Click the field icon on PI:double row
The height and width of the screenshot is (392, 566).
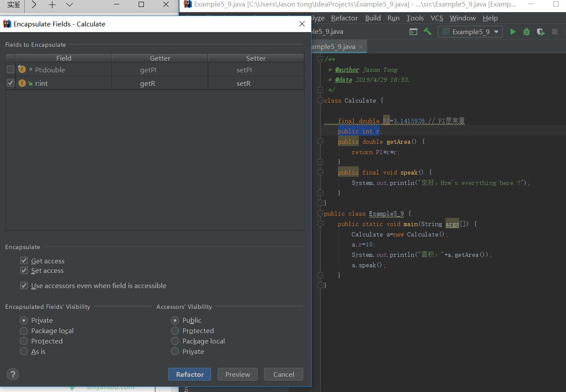pyautogui.click(x=22, y=69)
